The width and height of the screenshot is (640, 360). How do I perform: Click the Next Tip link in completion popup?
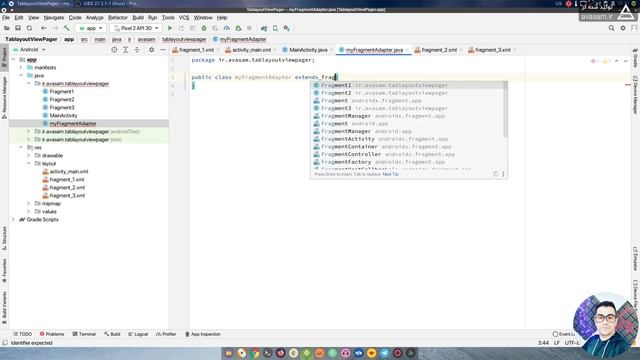tap(390, 174)
